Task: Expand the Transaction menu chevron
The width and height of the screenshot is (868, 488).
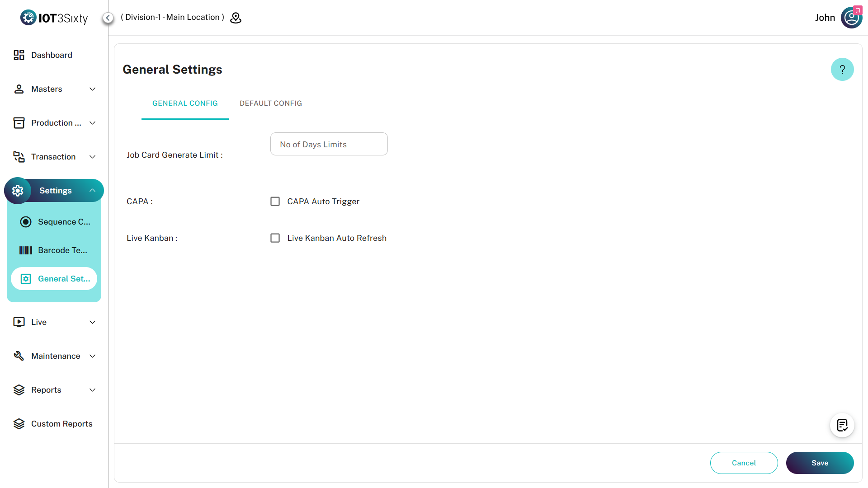Action: pos(93,157)
